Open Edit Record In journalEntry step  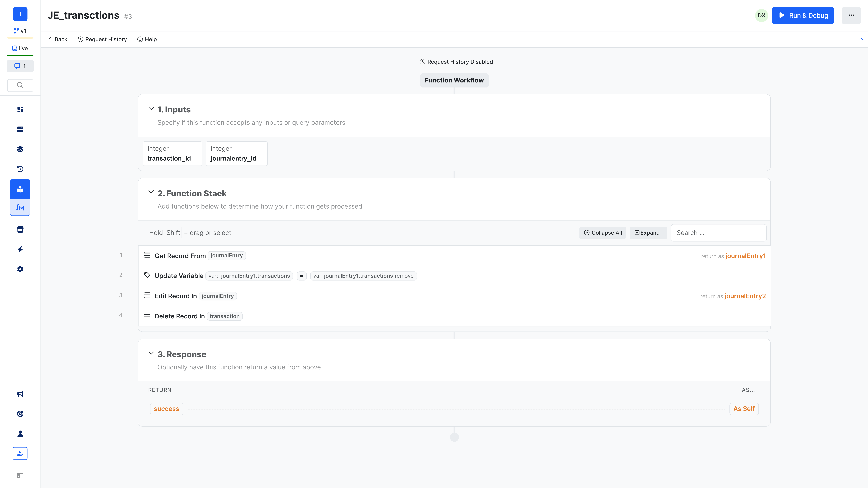pyautogui.click(x=454, y=296)
